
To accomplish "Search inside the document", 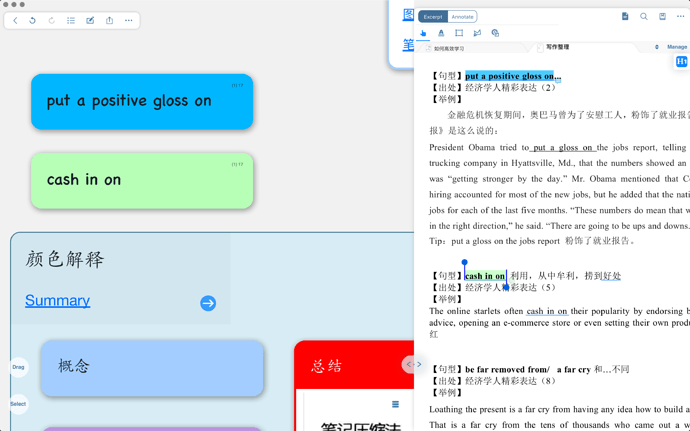I will click(x=643, y=16).
